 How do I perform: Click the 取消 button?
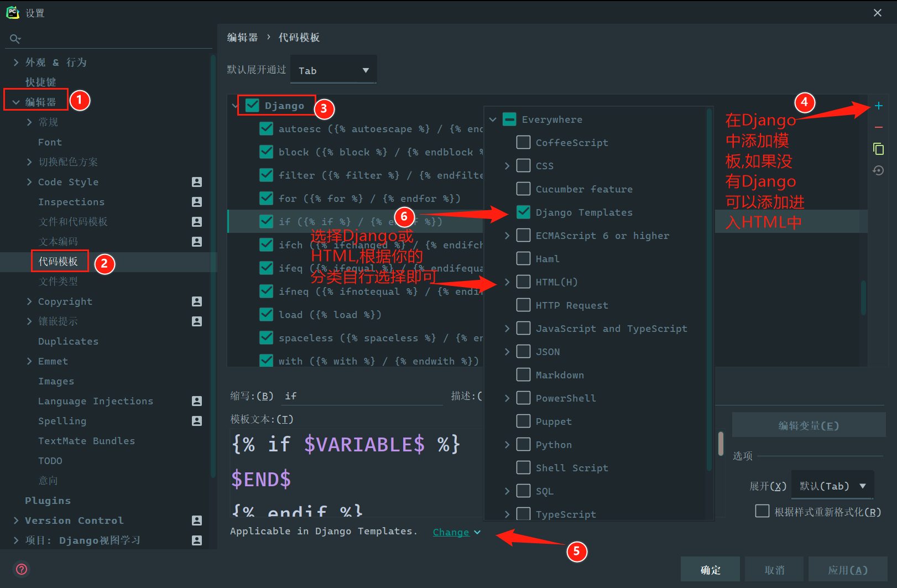(x=774, y=570)
